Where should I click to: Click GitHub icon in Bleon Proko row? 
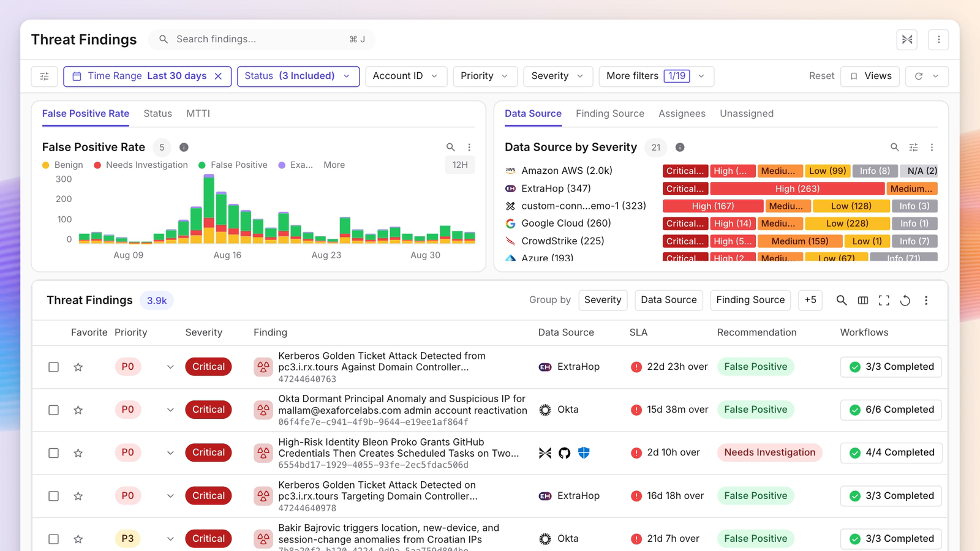tap(564, 453)
